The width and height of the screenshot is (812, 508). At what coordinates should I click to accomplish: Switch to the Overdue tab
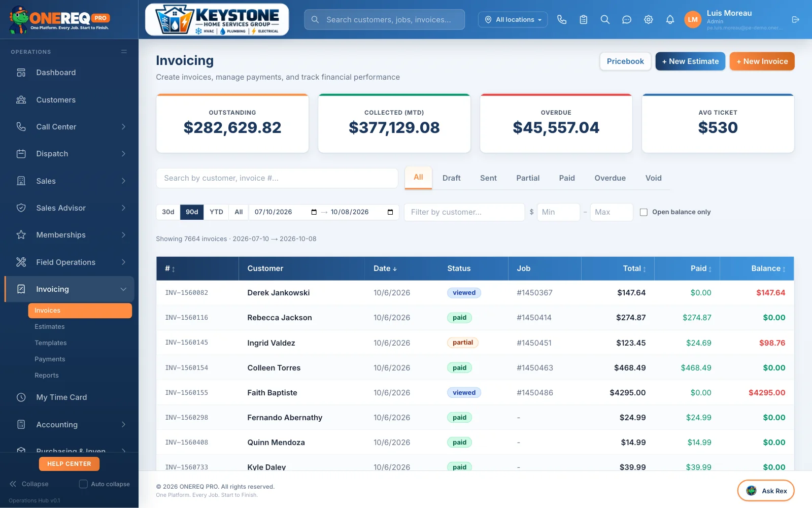point(610,178)
